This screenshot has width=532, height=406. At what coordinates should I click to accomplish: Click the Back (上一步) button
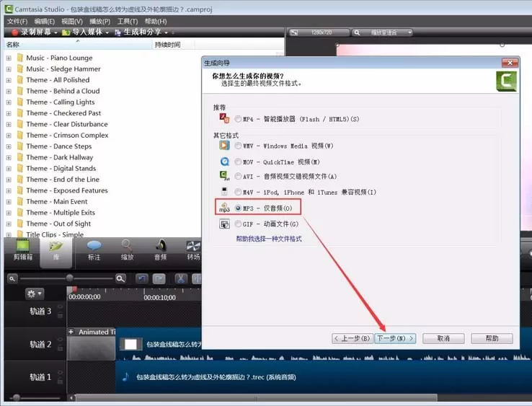(x=353, y=338)
